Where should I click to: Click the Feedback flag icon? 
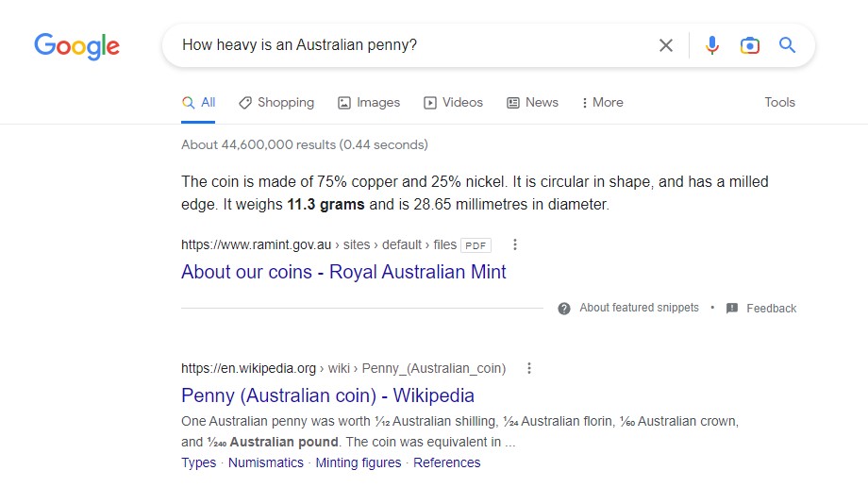732,309
